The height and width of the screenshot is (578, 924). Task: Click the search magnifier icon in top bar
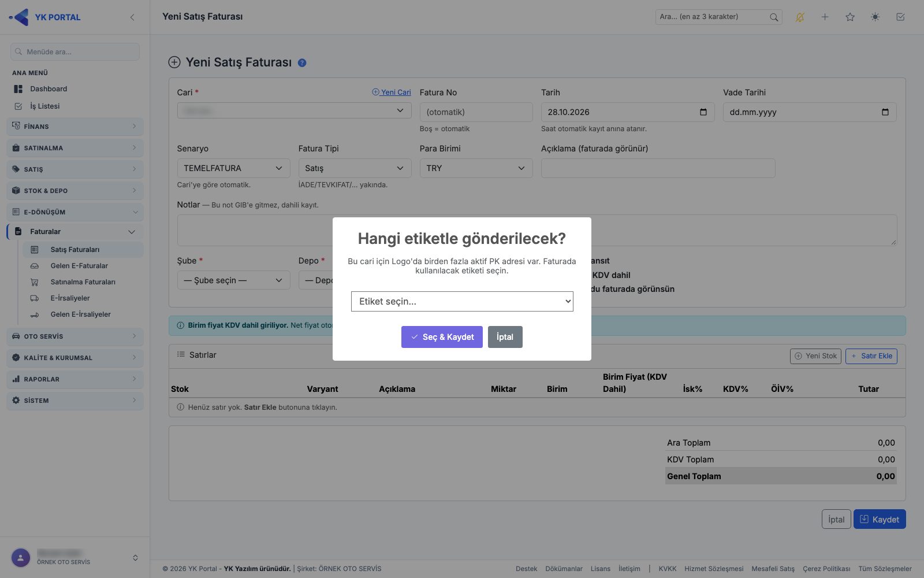point(774,17)
